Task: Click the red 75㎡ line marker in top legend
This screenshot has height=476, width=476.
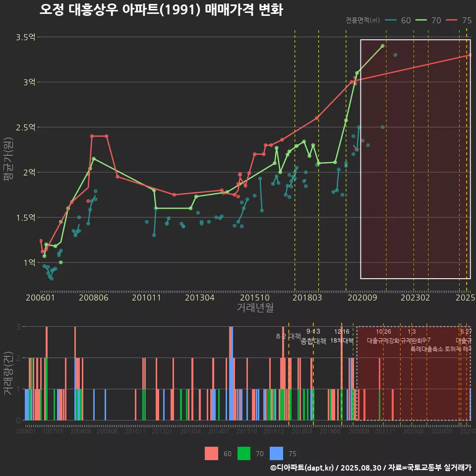Action: tap(452, 20)
